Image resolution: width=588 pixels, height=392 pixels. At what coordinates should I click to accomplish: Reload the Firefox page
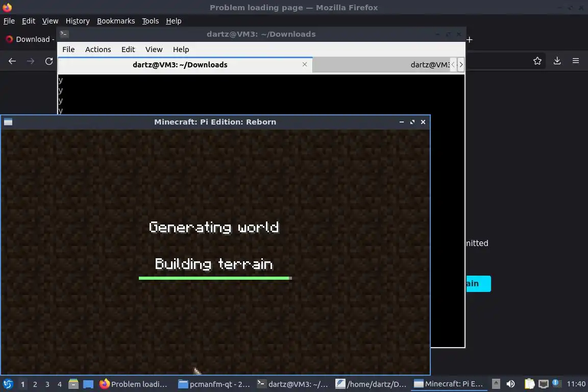[49, 61]
